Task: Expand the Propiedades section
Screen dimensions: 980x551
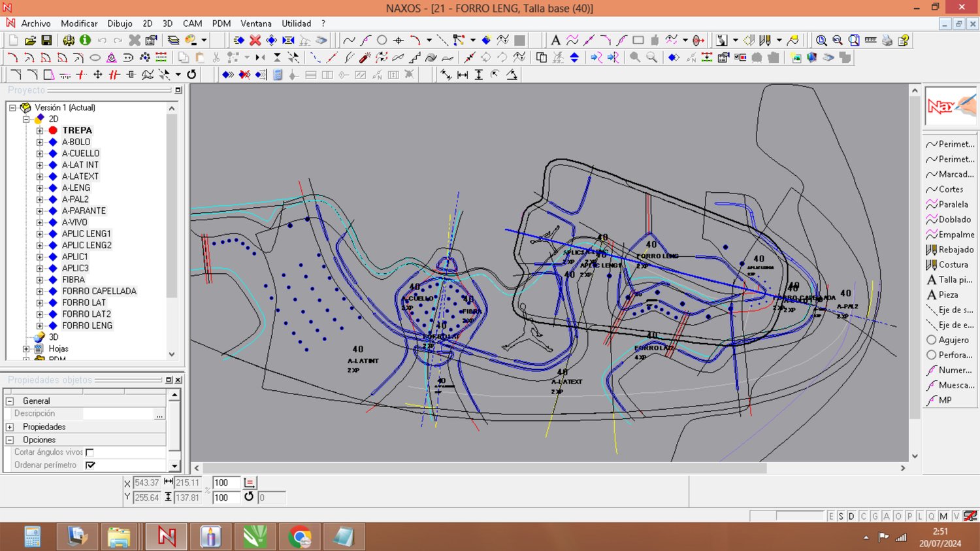Action: 10,427
